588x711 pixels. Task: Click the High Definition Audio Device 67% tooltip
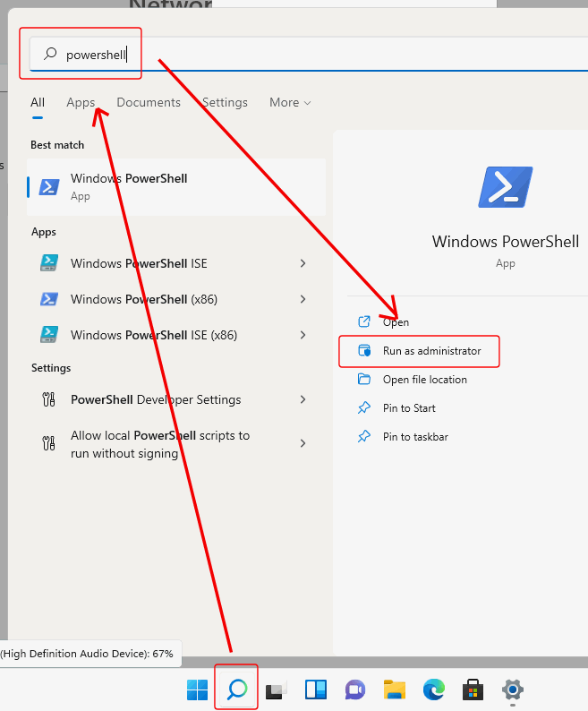pyautogui.click(x=90, y=654)
